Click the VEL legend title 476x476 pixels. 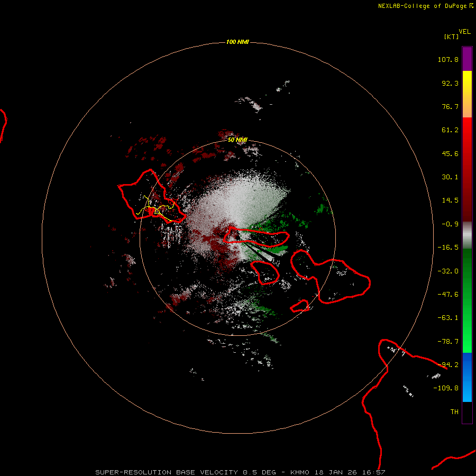coord(464,32)
